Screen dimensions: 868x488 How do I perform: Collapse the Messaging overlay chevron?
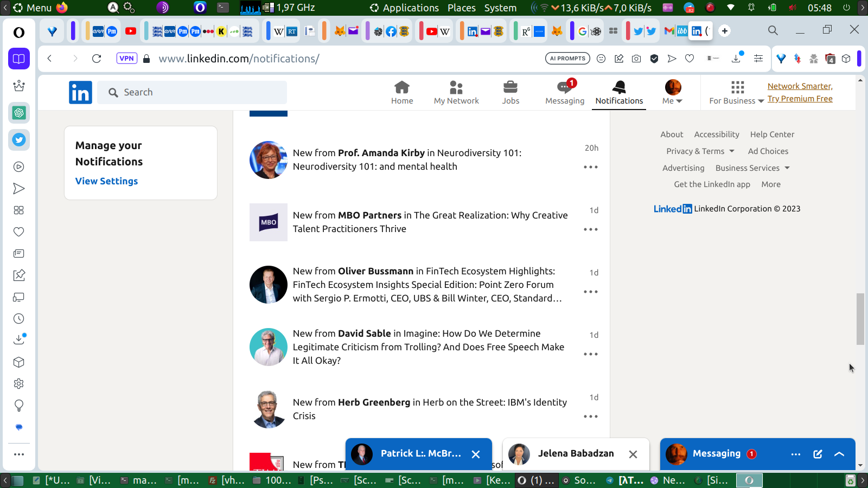[x=839, y=454]
